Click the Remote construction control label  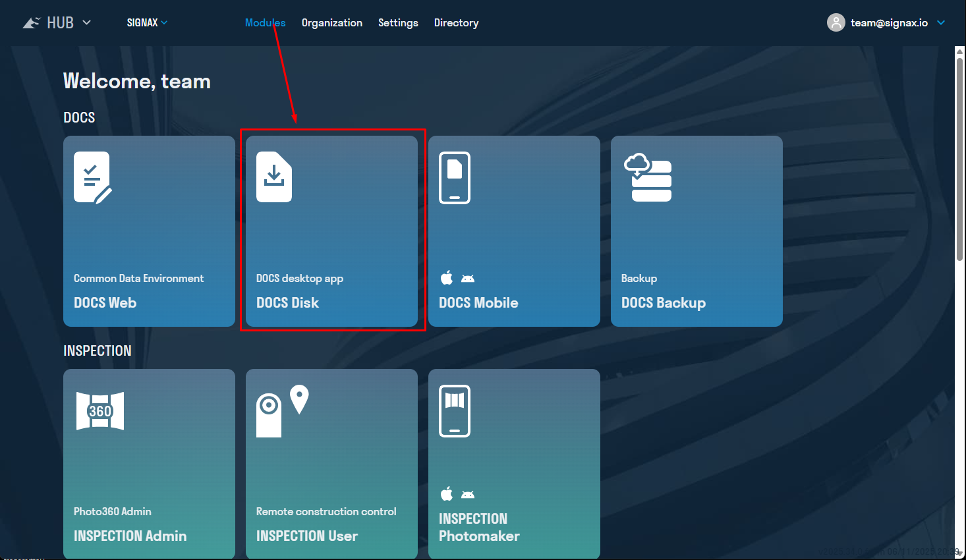[326, 511]
